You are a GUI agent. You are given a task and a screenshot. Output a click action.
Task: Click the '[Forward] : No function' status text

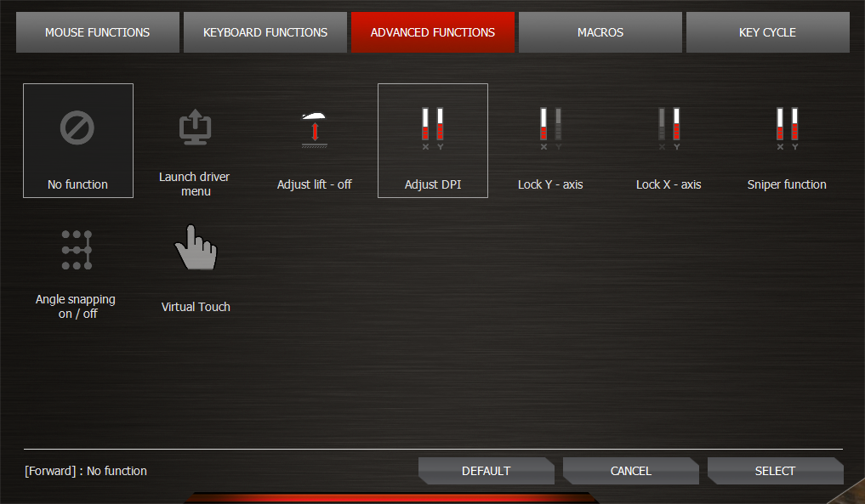click(x=86, y=471)
